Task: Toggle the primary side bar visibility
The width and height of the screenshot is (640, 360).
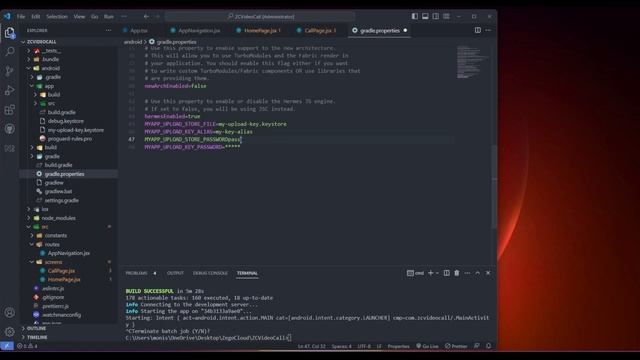Action: coord(415,16)
